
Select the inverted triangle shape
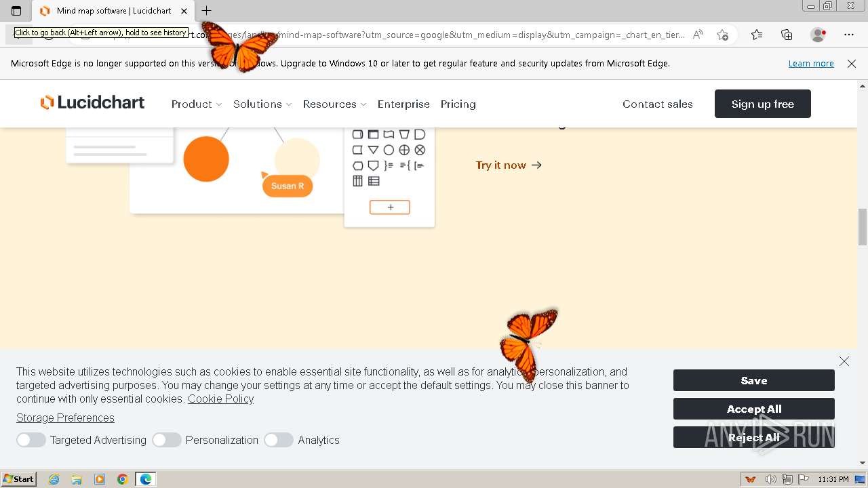point(373,150)
